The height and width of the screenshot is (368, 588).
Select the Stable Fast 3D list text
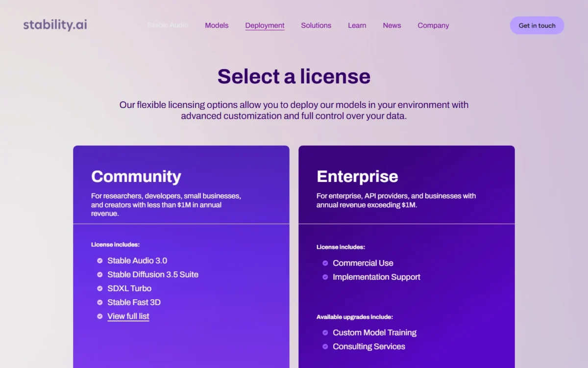134,302
